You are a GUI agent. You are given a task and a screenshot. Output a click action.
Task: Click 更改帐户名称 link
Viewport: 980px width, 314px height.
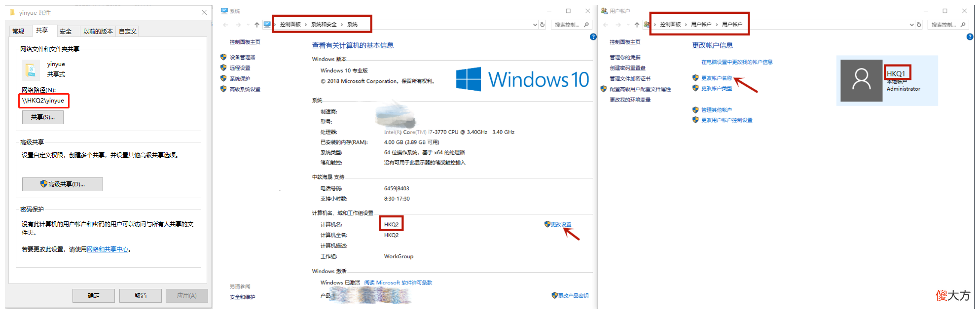point(717,78)
